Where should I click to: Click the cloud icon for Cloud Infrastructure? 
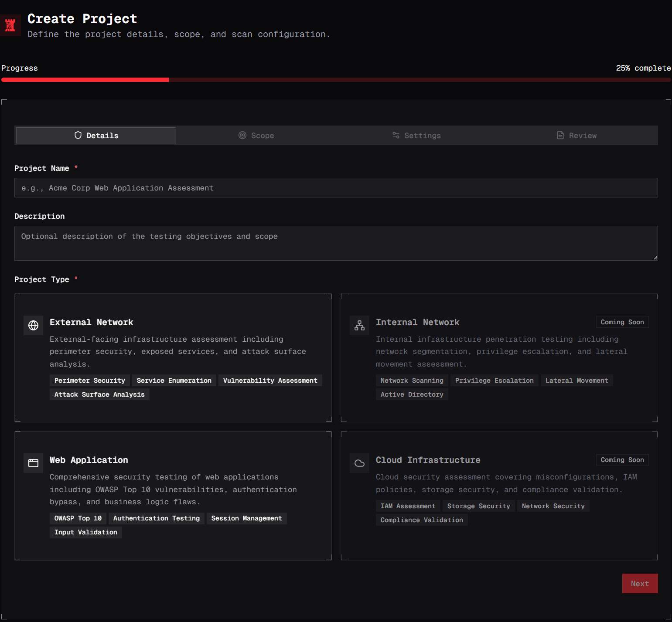tap(359, 463)
